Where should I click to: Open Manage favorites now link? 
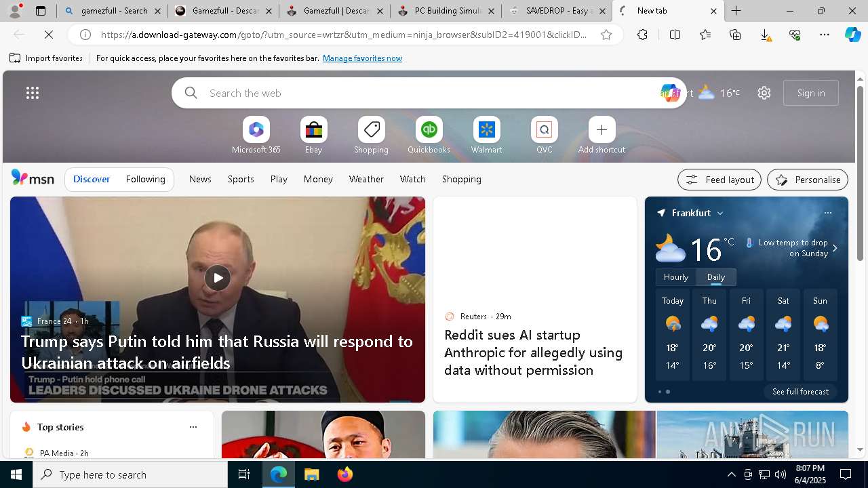click(362, 58)
